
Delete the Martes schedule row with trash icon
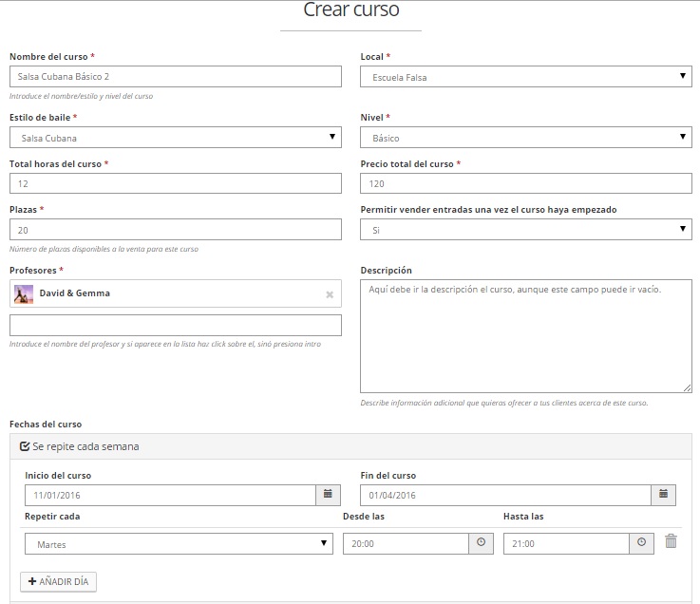672,541
